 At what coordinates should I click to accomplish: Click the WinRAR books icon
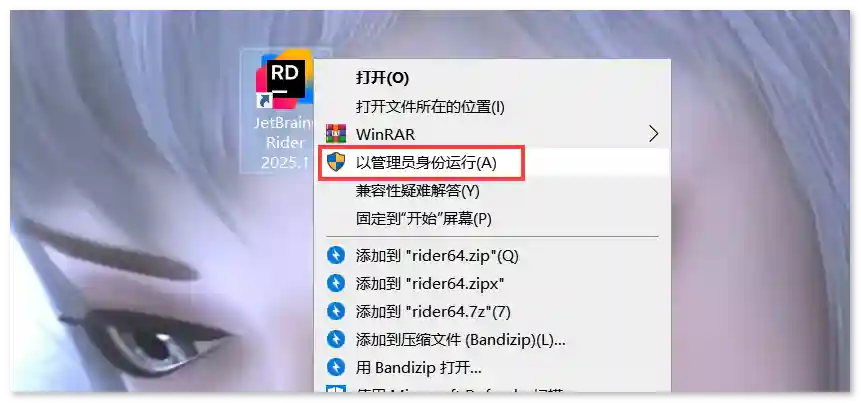click(x=336, y=133)
